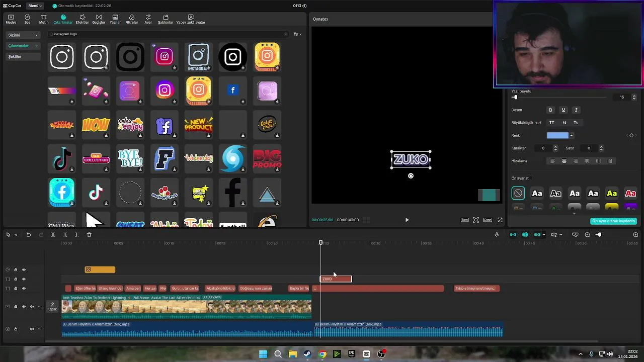Add a keyframe for text color
644x362 pixels.
[631, 135]
